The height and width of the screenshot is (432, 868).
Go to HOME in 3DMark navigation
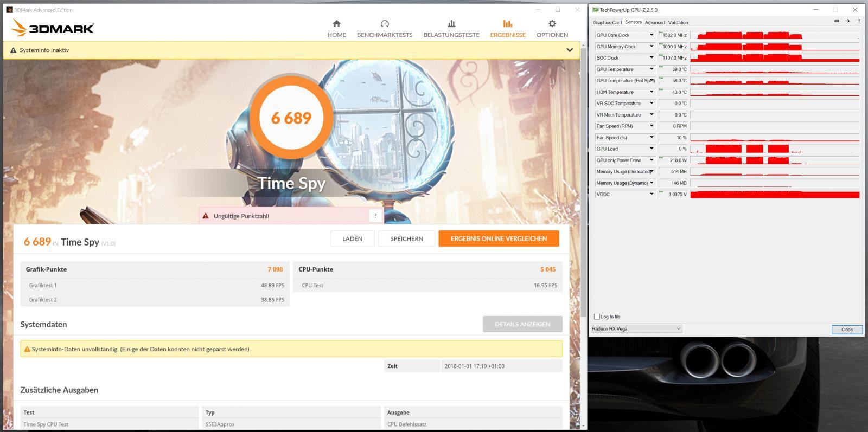click(336, 29)
